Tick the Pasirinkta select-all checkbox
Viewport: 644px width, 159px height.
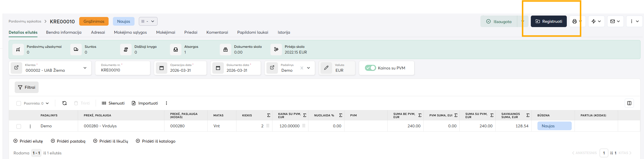tap(19, 103)
